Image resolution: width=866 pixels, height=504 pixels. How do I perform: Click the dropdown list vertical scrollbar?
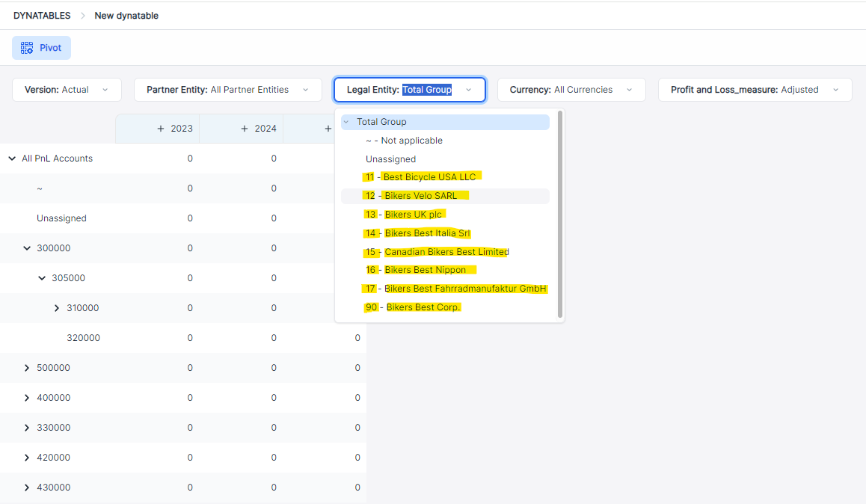(x=560, y=215)
